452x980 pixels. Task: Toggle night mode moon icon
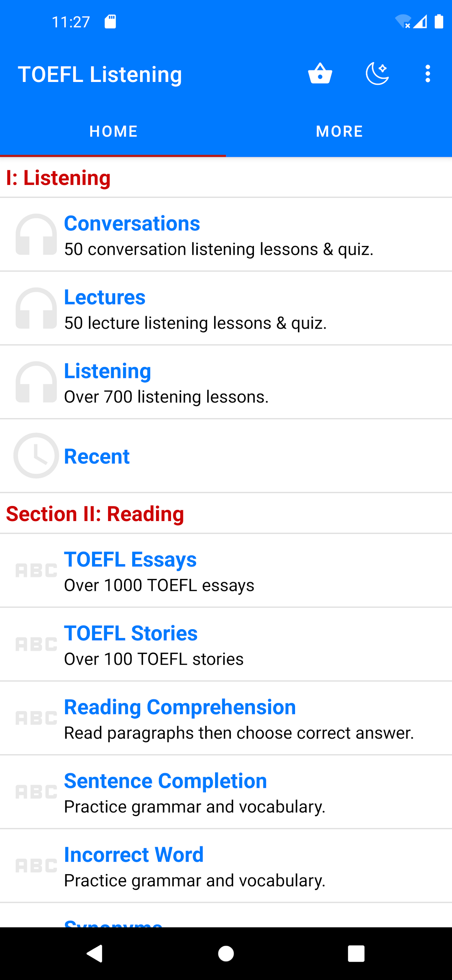(377, 73)
